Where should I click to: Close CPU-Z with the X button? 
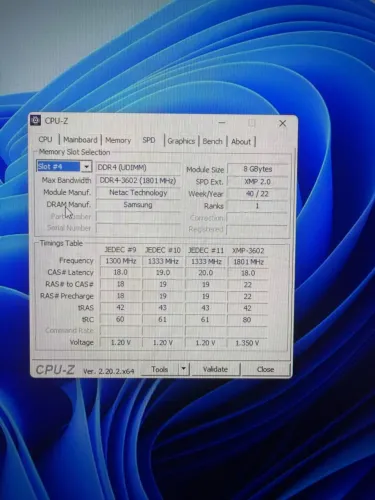pos(283,124)
